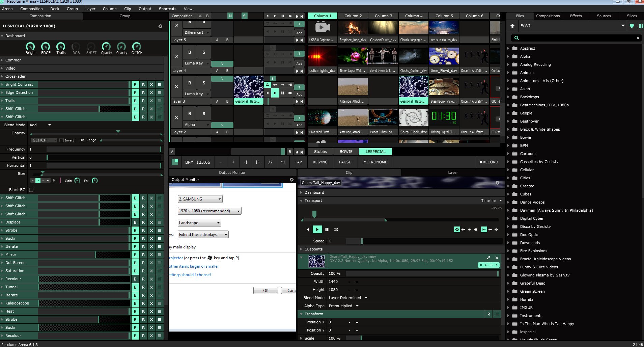Open the Output Monitor settings gear

click(x=292, y=180)
